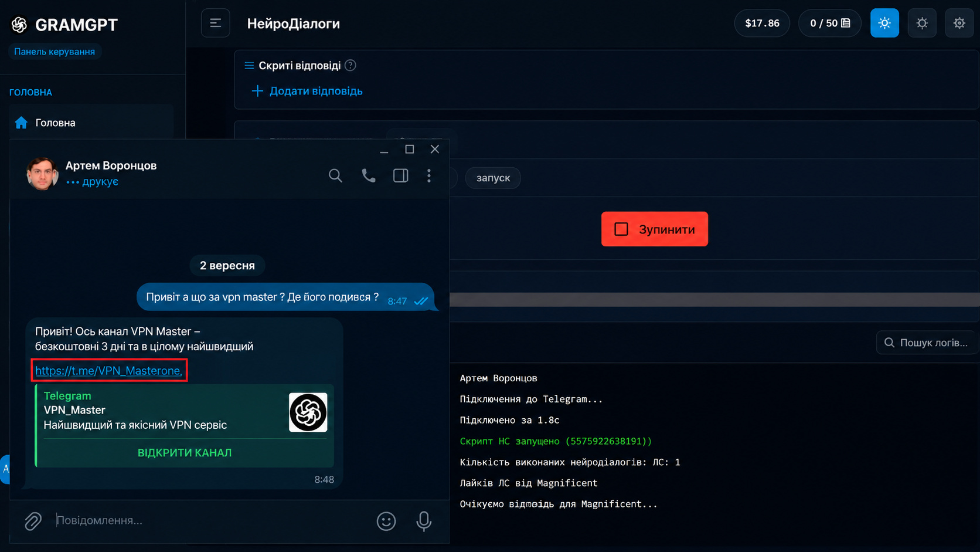Search in Telegram chat magnifier icon

point(335,175)
